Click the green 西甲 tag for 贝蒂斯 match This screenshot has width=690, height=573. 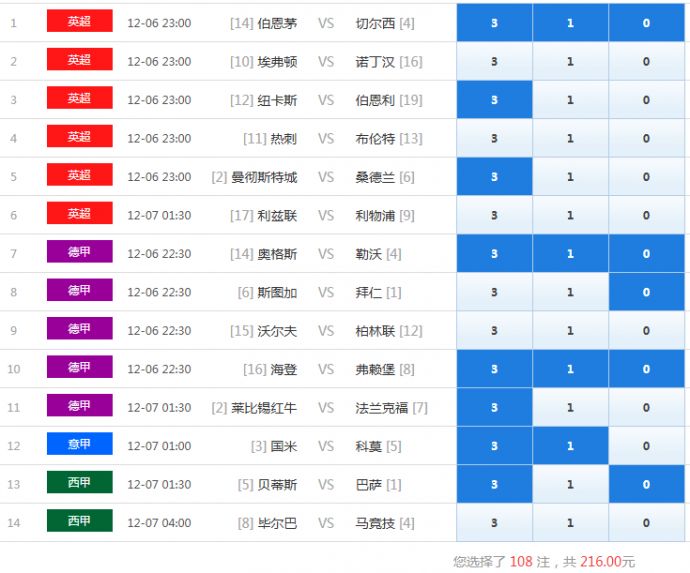coord(79,483)
